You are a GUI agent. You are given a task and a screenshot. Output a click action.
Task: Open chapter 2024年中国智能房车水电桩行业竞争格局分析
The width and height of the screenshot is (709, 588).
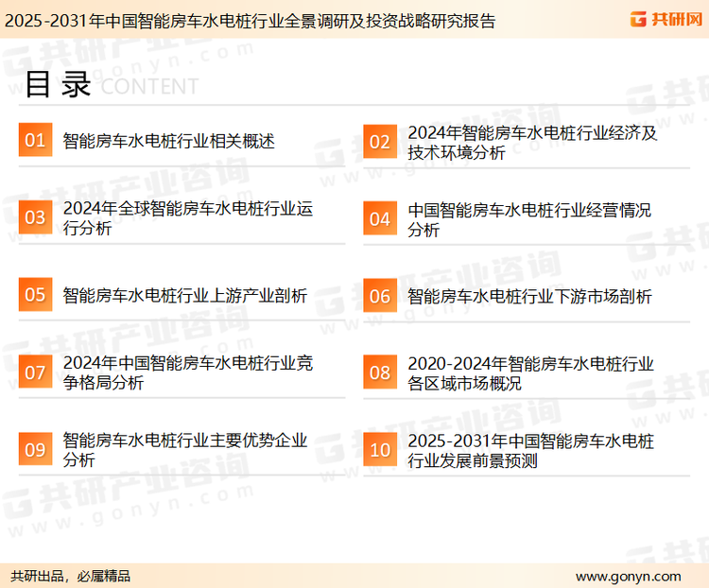(x=188, y=372)
